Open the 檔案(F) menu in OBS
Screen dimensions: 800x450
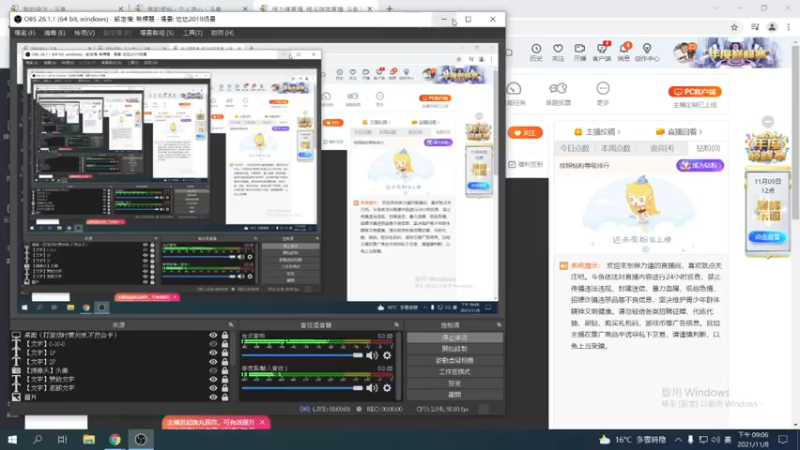tap(24, 33)
